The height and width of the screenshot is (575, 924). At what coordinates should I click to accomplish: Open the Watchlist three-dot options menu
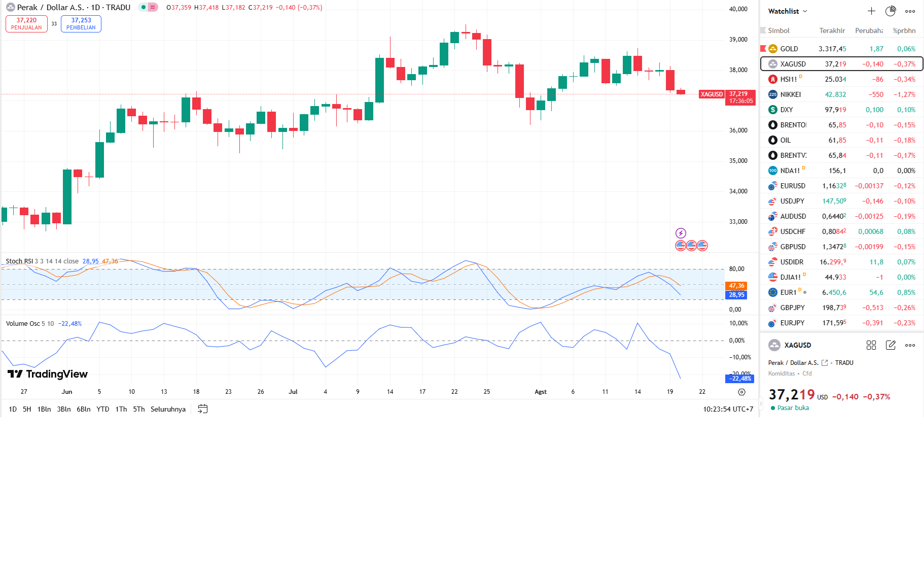click(x=910, y=11)
